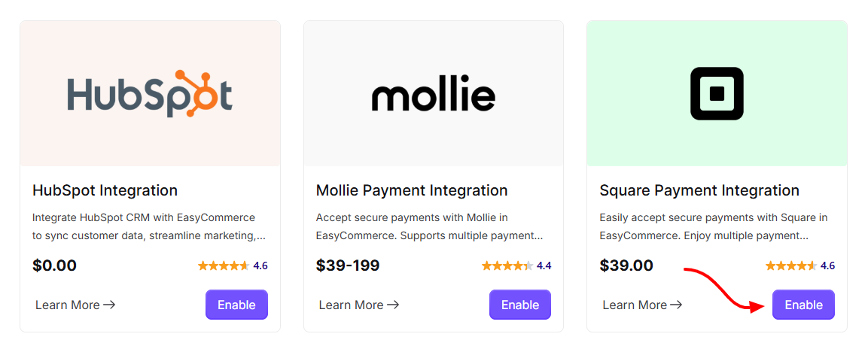Click the Square 4.6 star rating
Viewport: 868px width, 352px height.
(800, 266)
